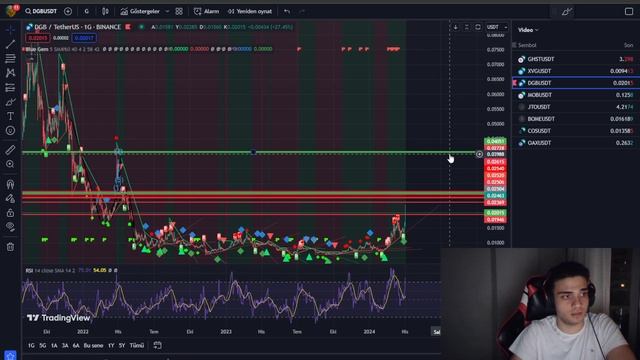Open the go to date calendar icon
This screenshot has height=360, width=640.
(157, 346)
